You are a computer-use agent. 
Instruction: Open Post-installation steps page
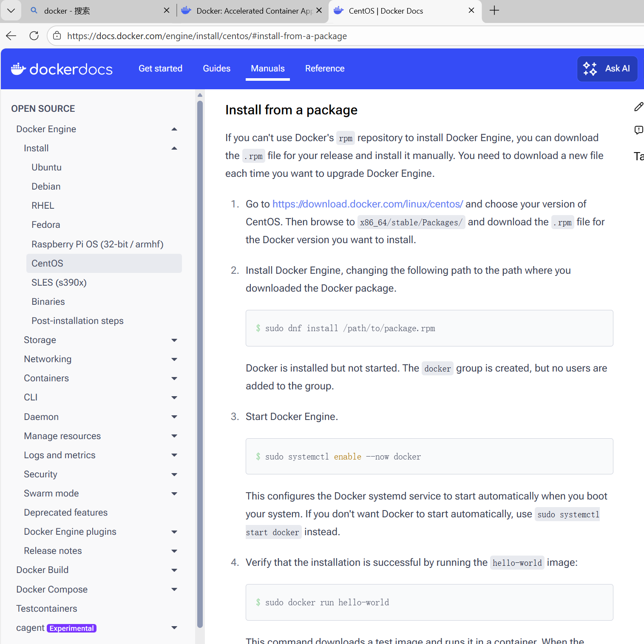point(77,321)
